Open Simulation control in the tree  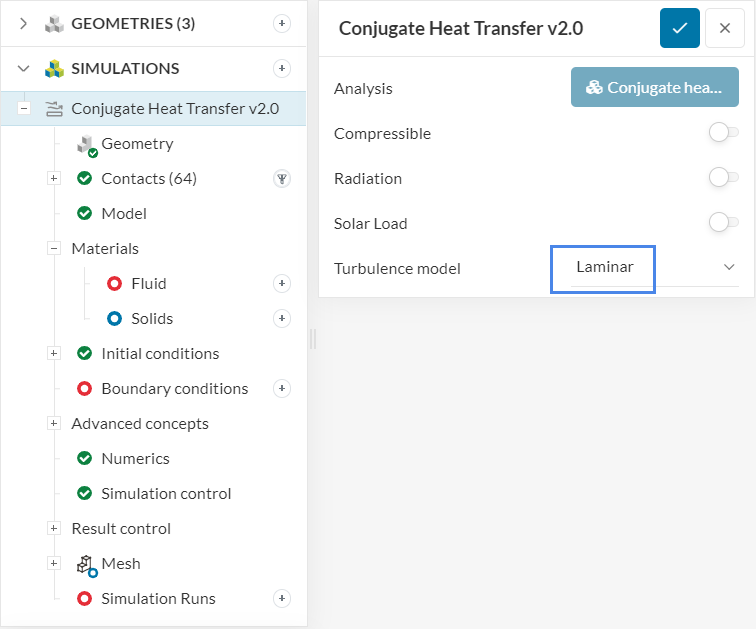point(166,494)
